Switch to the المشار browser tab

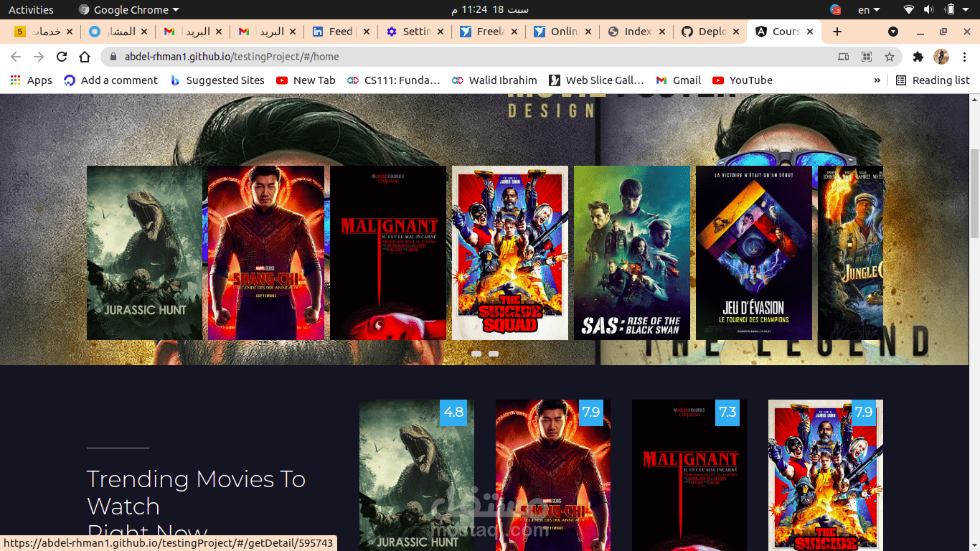[x=118, y=32]
